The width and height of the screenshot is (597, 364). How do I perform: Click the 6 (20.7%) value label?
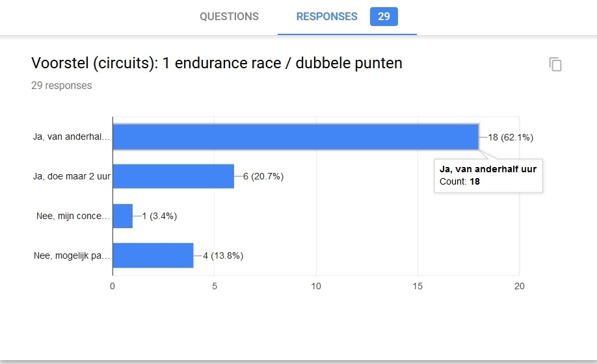point(263,177)
